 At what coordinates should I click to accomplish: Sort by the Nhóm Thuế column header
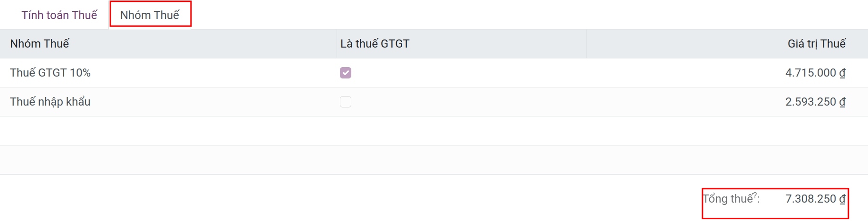(x=39, y=44)
